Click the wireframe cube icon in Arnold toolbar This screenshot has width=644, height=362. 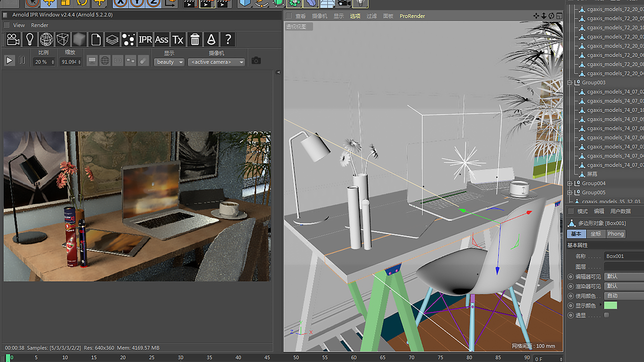[62, 39]
